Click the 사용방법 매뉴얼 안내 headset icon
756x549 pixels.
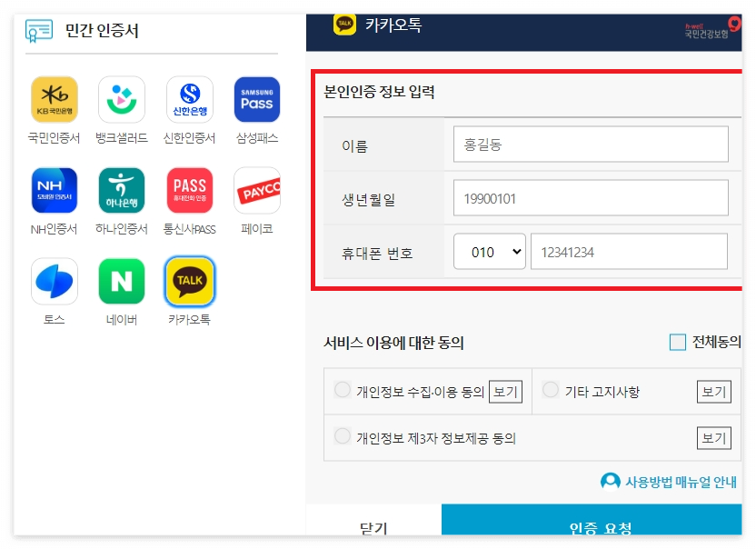pyautogui.click(x=611, y=482)
